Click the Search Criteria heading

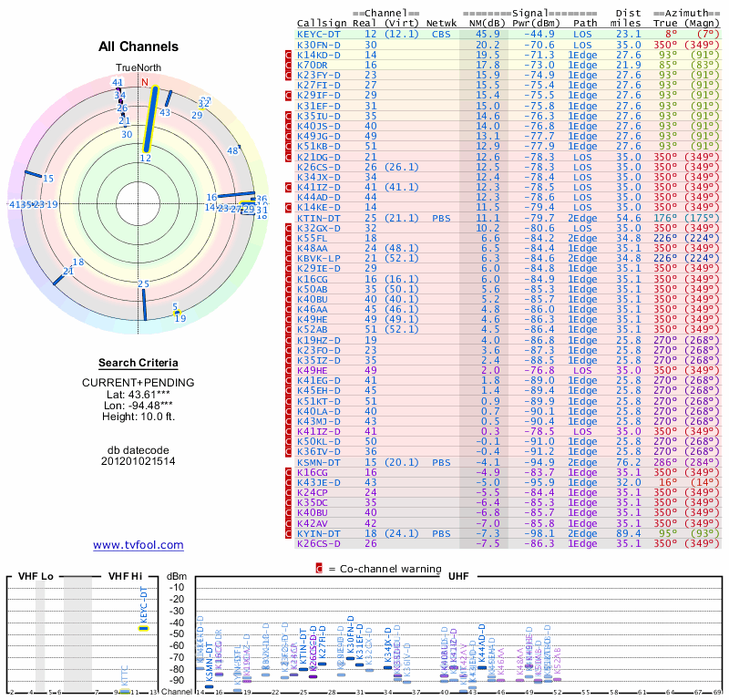(x=139, y=363)
